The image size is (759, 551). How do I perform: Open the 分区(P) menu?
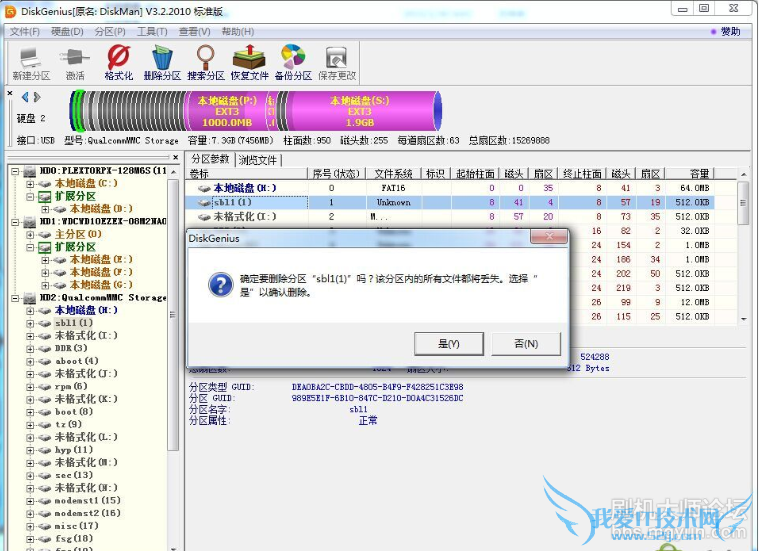[x=110, y=31]
